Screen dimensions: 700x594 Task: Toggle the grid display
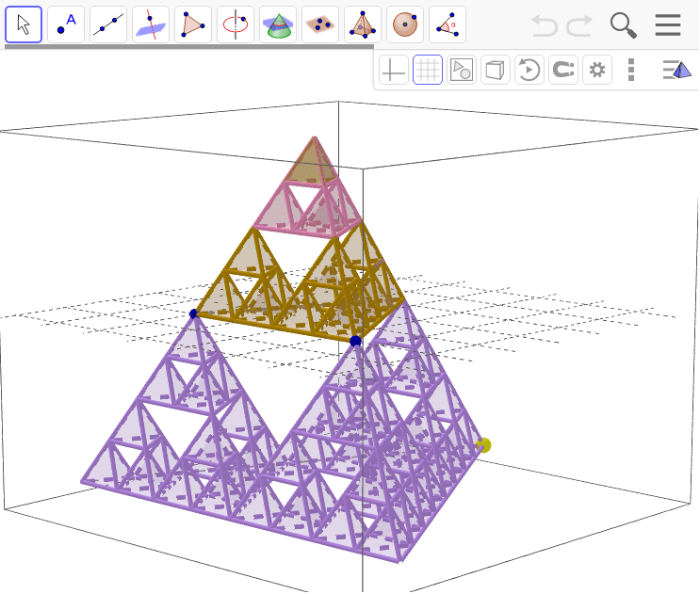pyautogui.click(x=427, y=70)
